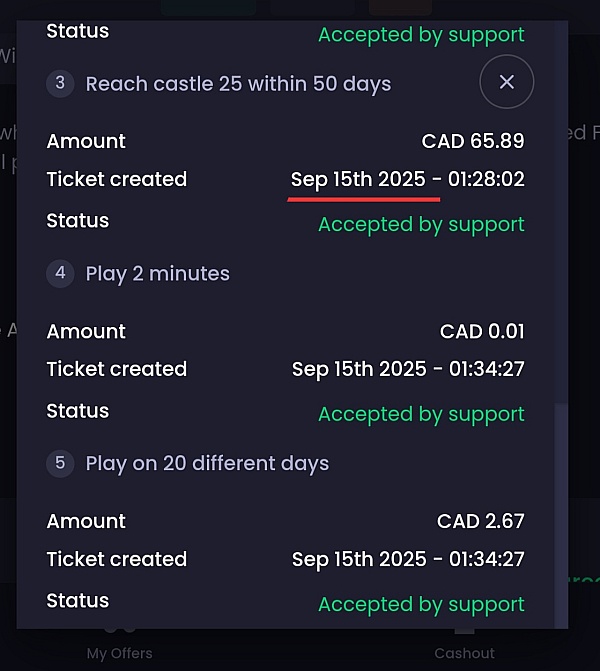Image resolution: width=600 pixels, height=671 pixels.
Task: Click the Play 2 minutes ticket timestamp
Action: 408,369
